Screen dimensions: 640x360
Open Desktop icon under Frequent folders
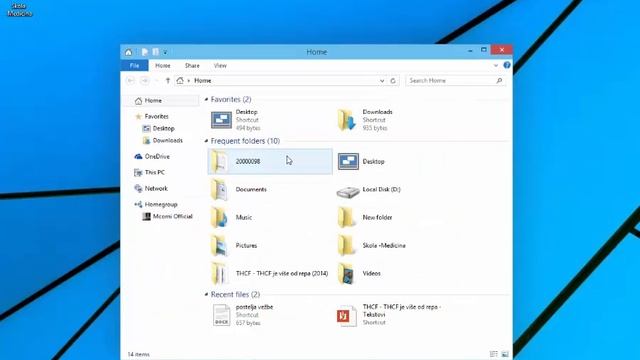348,162
